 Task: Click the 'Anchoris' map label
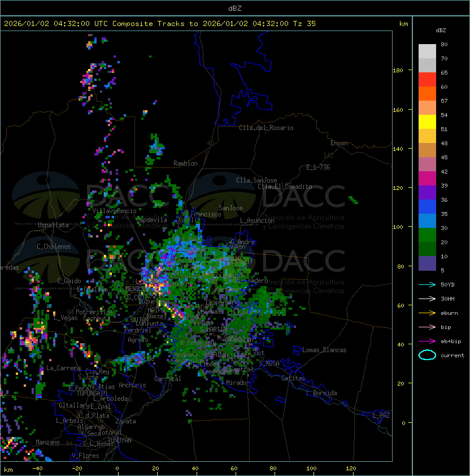click(x=132, y=385)
